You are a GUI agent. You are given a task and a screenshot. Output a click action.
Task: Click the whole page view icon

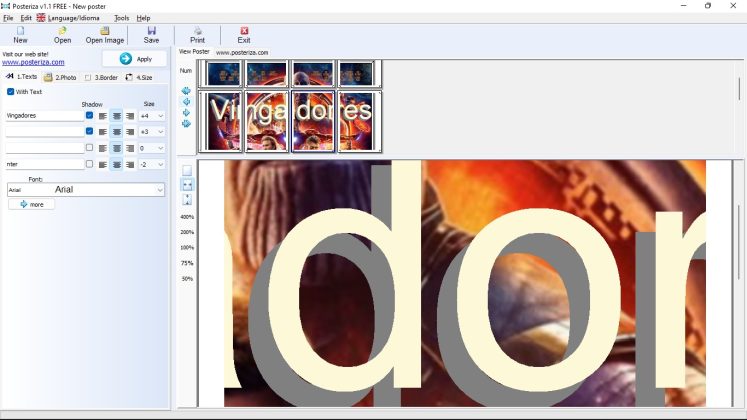[187, 170]
